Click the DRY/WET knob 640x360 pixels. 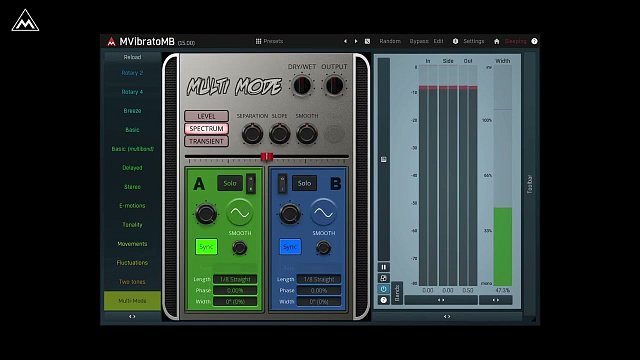click(x=302, y=86)
